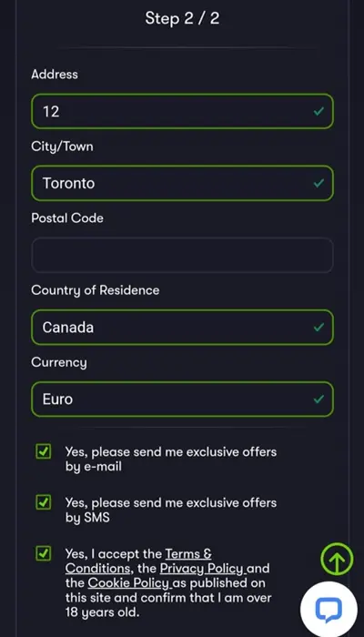Image resolution: width=364 pixels, height=637 pixels.
Task: Click the checkmark icon in Euro field
Action: pos(318,399)
